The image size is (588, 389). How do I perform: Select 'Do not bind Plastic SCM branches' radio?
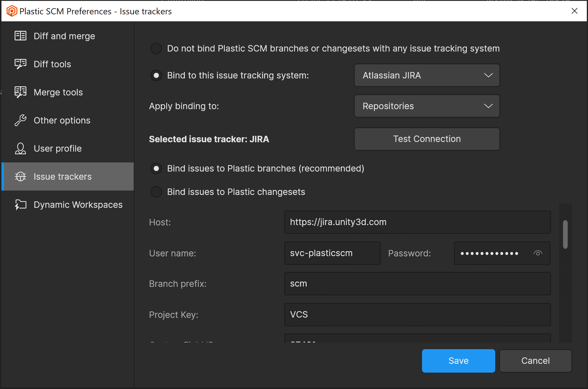pos(156,48)
